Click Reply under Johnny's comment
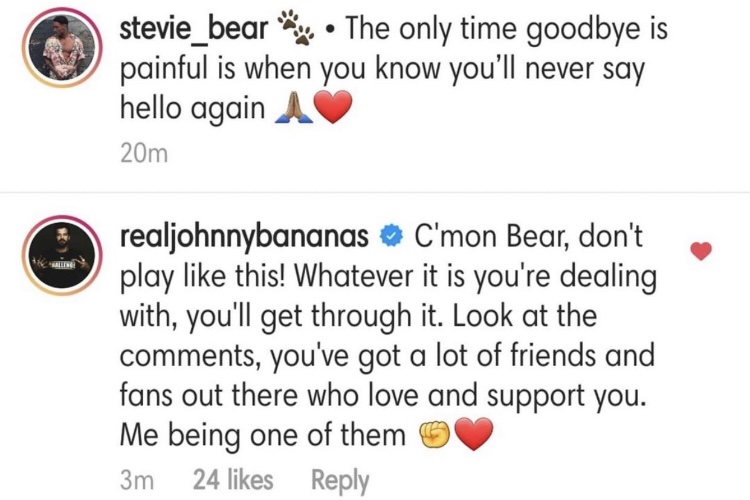Screen dimensions: 750x500 pos(340,480)
